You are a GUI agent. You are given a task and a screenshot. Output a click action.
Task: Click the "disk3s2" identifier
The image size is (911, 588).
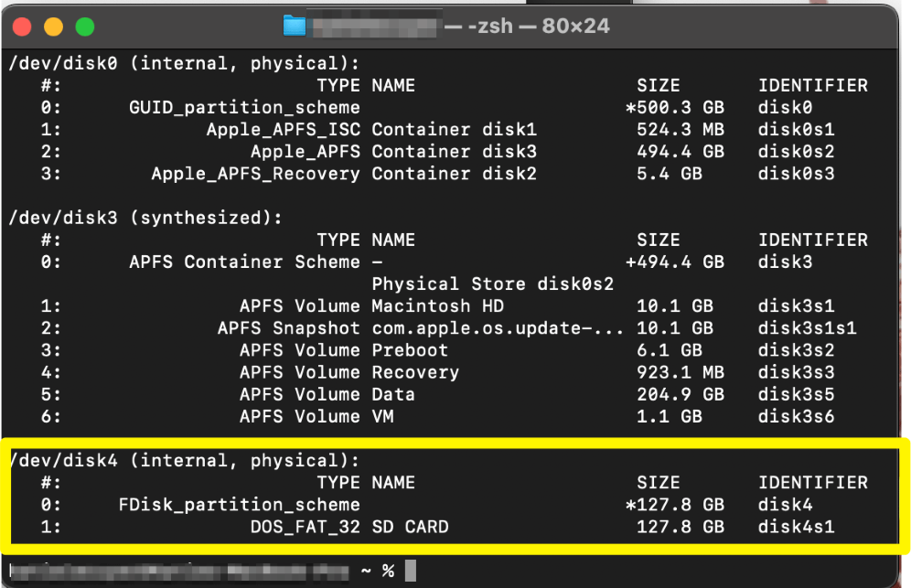[796, 350]
